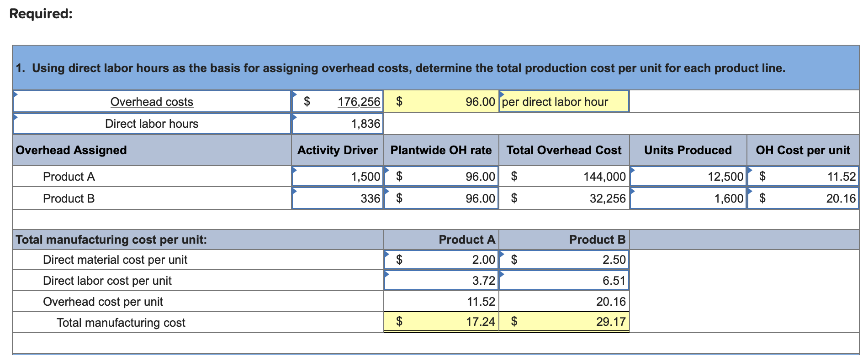Screen dimensions: 868x355
Task: Click the 'Product A' row label in Overhead Assigned
Action: tap(69, 177)
